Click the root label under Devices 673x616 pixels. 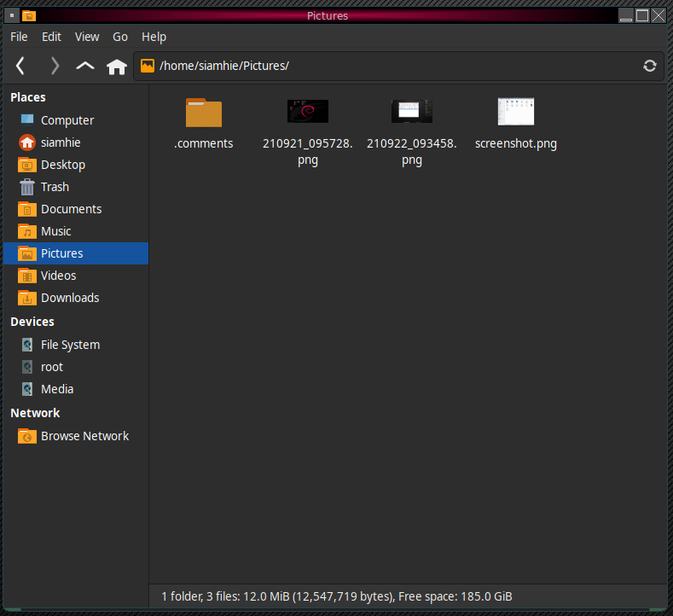(52, 367)
